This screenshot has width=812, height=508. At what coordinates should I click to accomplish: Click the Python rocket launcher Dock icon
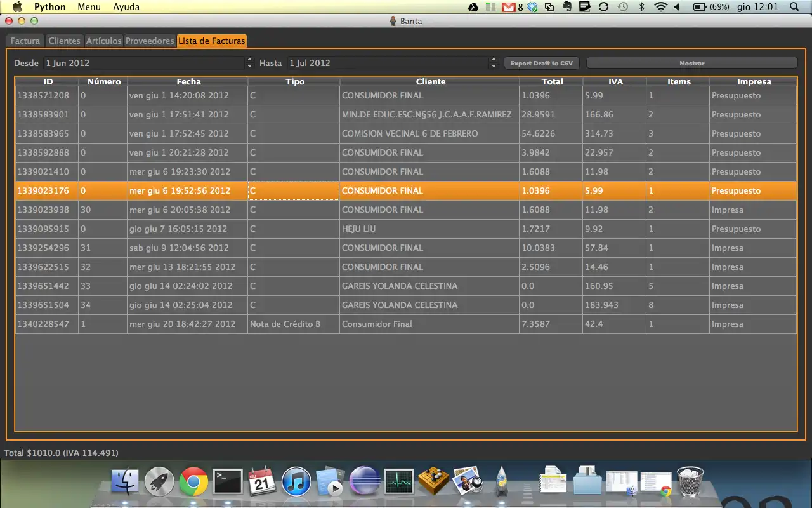tap(501, 482)
